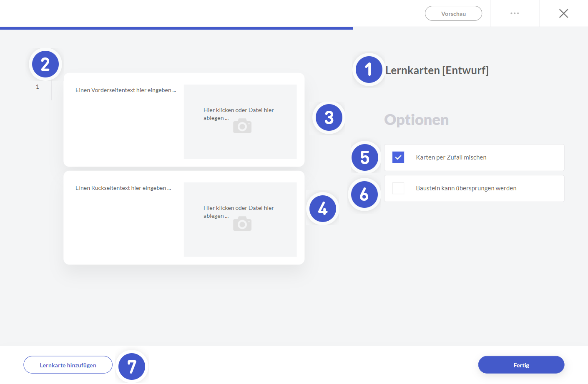Click the numbered marker 1 badge
Image resolution: width=588 pixels, height=384 pixels.
(369, 70)
